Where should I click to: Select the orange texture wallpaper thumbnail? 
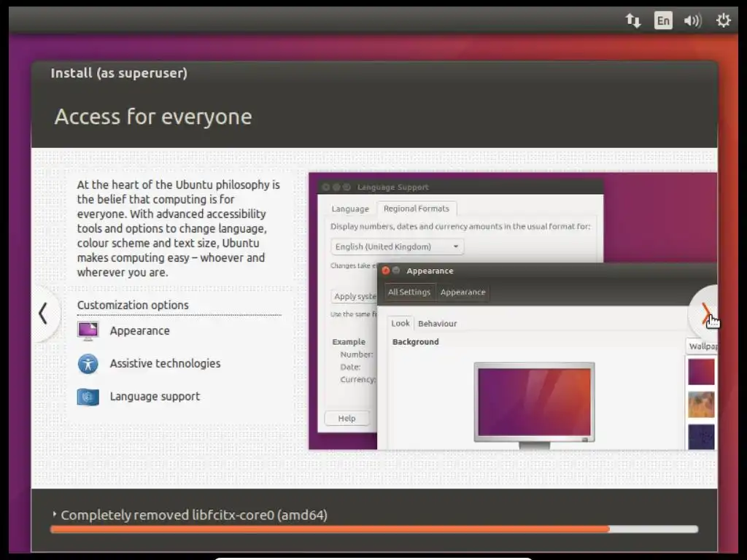(701, 404)
